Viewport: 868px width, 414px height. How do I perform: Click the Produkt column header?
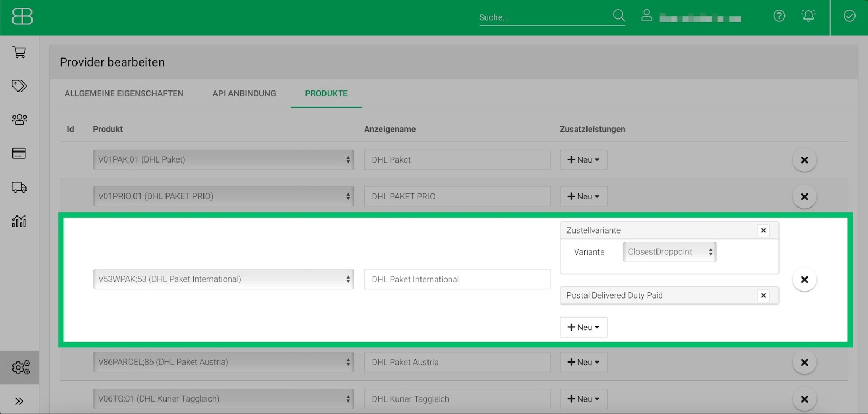point(108,129)
